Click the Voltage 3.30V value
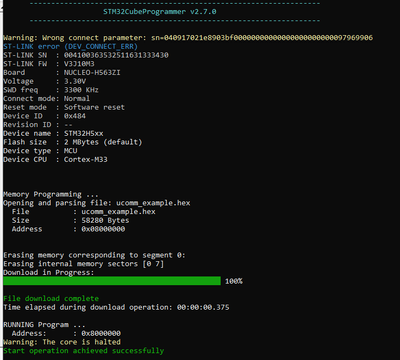The height and width of the screenshot is (360, 400). click(x=75, y=81)
